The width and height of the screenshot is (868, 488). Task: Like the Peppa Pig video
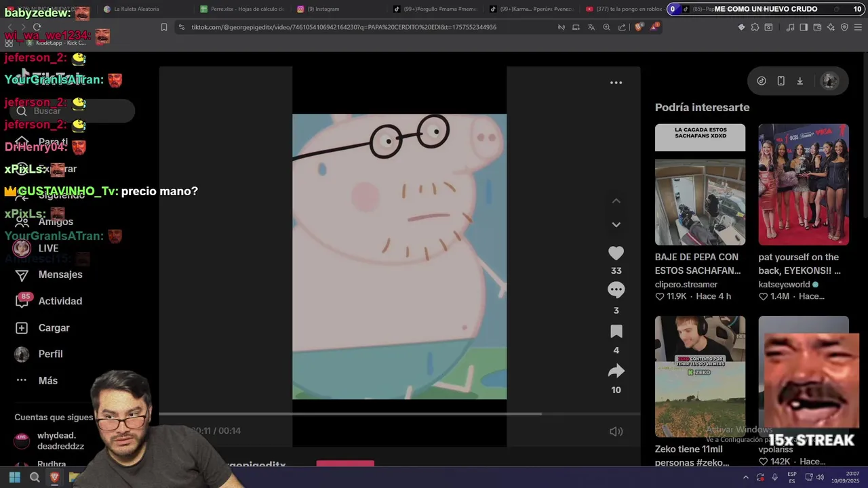(x=616, y=253)
